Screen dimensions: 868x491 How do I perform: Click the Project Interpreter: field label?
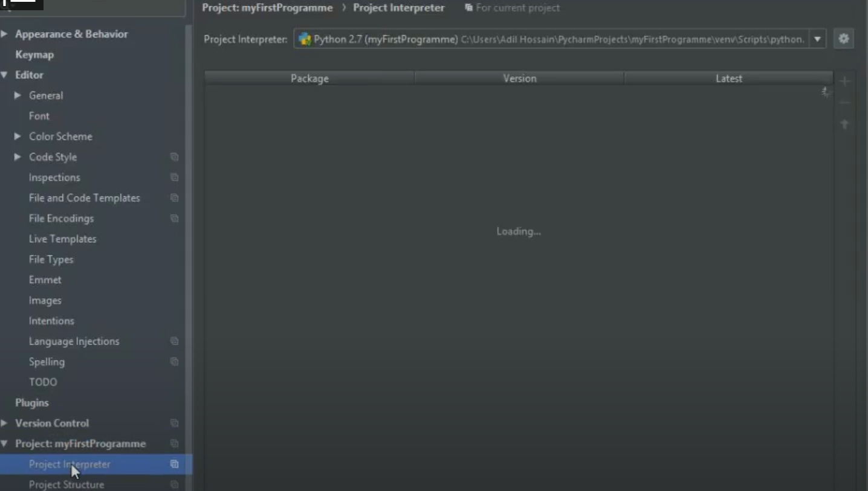[245, 39]
